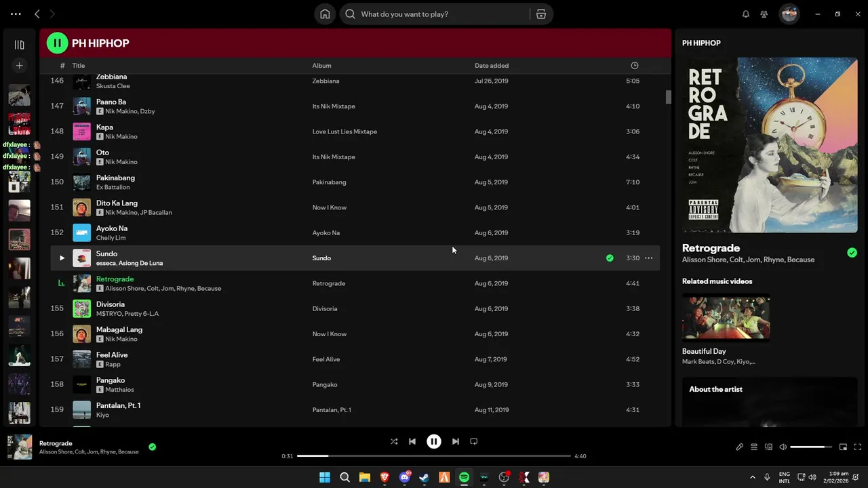Image resolution: width=868 pixels, height=488 pixels.
Task: Open the Windows Start button
Action: (325, 477)
